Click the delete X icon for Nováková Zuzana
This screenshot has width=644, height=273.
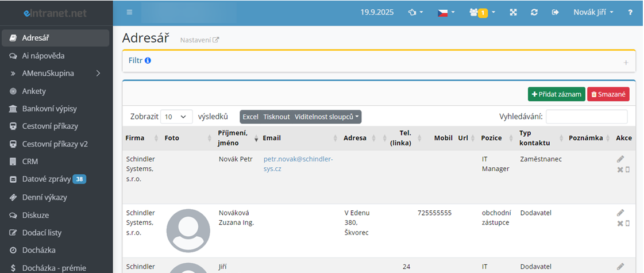[x=620, y=223]
